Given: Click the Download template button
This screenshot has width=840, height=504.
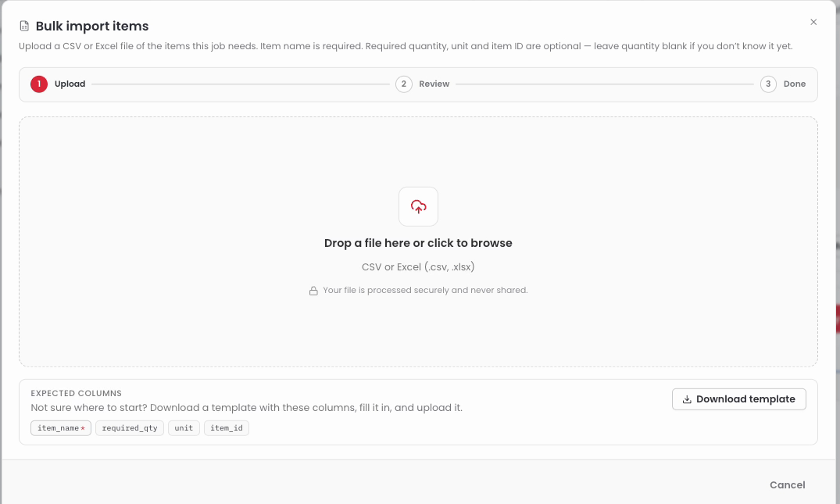Looking at the screenshot, I should [738, 399].
